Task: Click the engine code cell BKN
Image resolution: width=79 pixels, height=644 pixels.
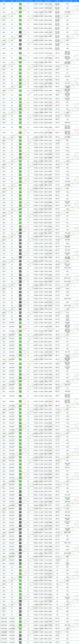Action: coord(67,44)
